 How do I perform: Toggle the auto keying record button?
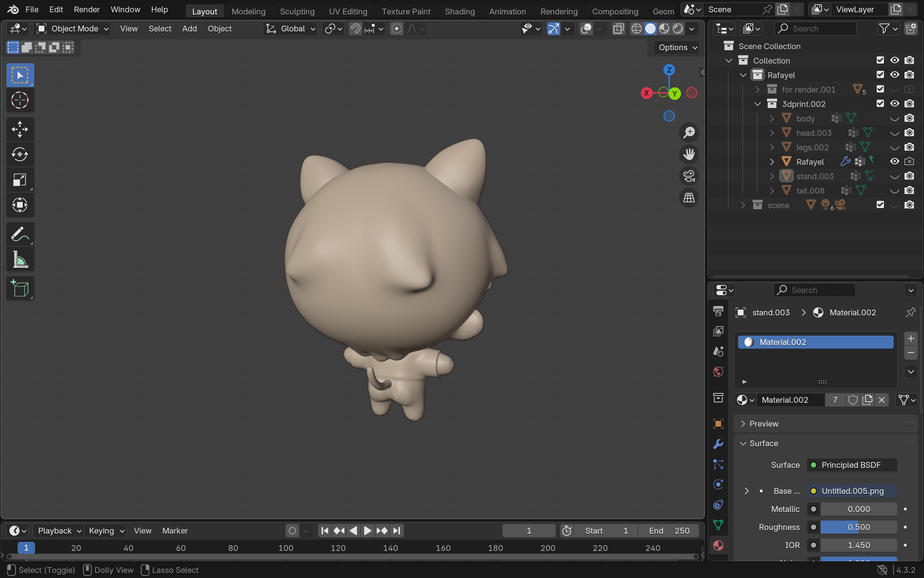[292, 531]
